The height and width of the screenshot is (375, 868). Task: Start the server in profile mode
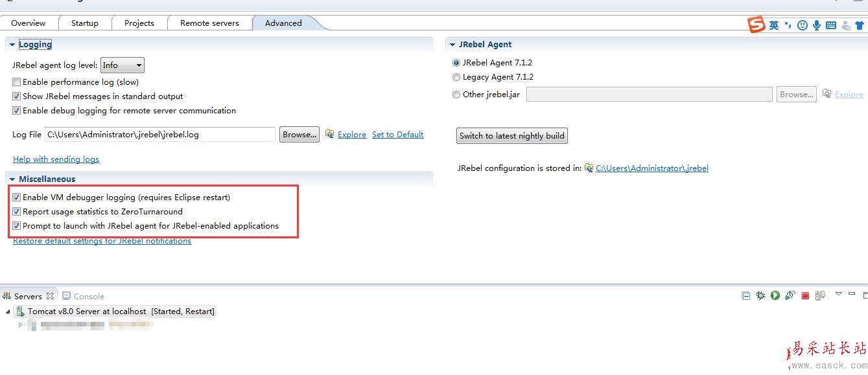tap(790, 295)
